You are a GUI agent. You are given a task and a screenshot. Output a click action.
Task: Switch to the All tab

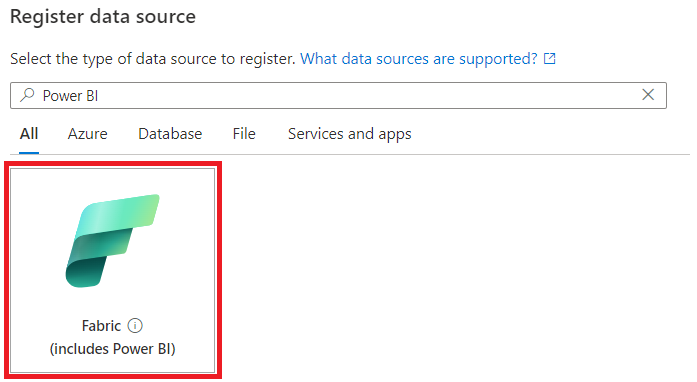[x=29, y=134]
